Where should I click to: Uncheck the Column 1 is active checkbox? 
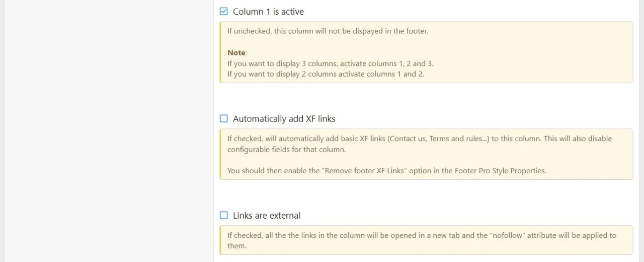tap(224, 11)
